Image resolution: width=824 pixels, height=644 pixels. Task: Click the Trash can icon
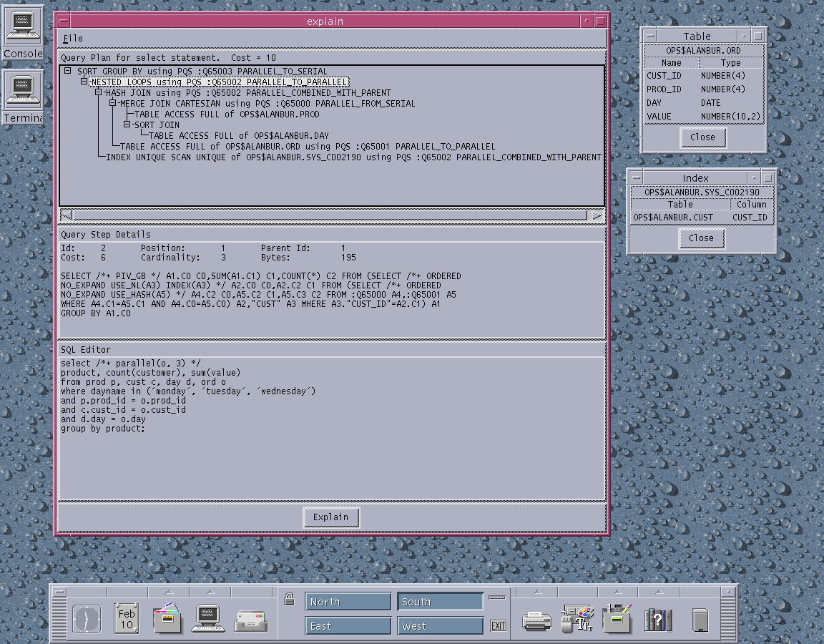point(700,619)
